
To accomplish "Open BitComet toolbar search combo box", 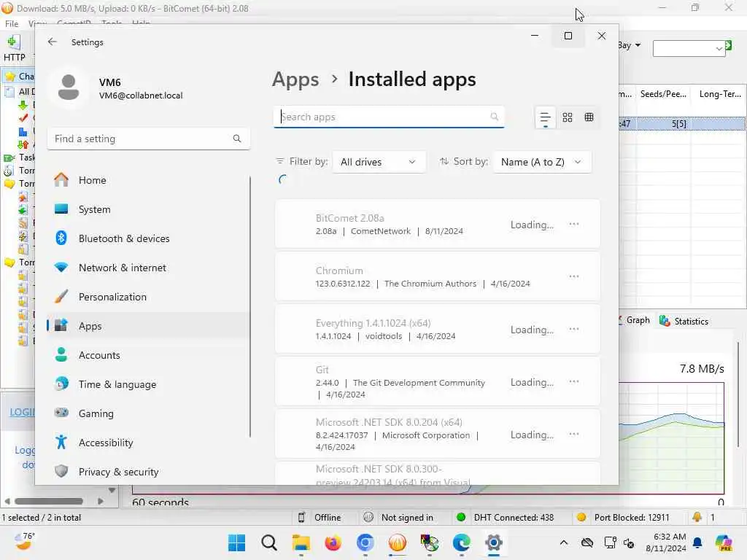I will [689, 48].
